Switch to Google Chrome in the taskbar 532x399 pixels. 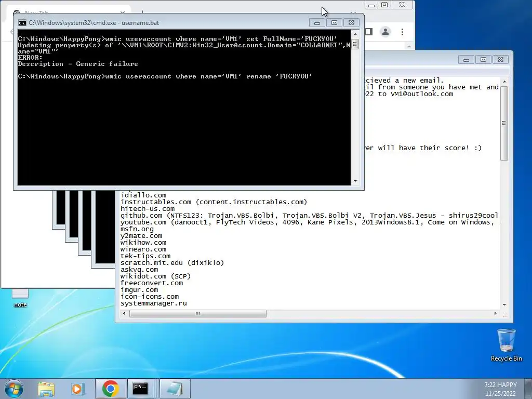(110, 389)
